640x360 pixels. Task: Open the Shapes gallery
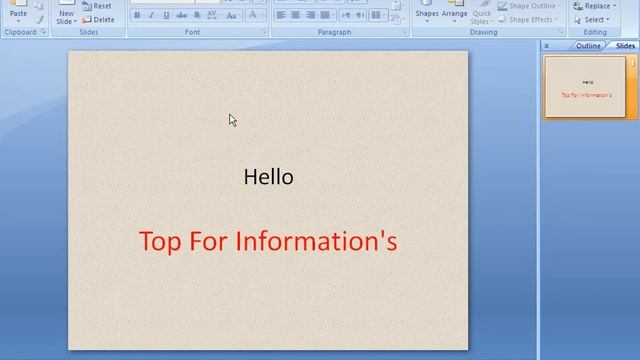click(x=427, y=12)
